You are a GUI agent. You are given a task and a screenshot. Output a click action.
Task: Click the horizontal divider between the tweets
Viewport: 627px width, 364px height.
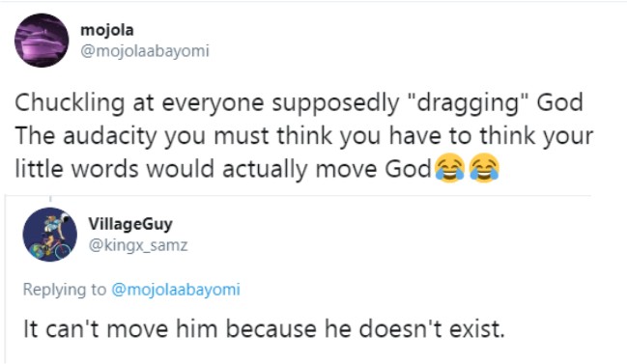point(298,196)
